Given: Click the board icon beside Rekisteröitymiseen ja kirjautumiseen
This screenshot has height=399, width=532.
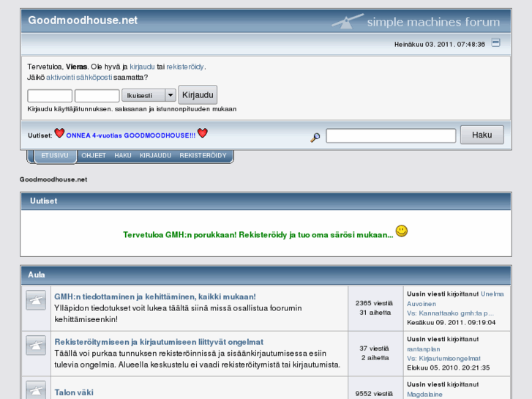Looking at the screenshot, I should 36,346.
